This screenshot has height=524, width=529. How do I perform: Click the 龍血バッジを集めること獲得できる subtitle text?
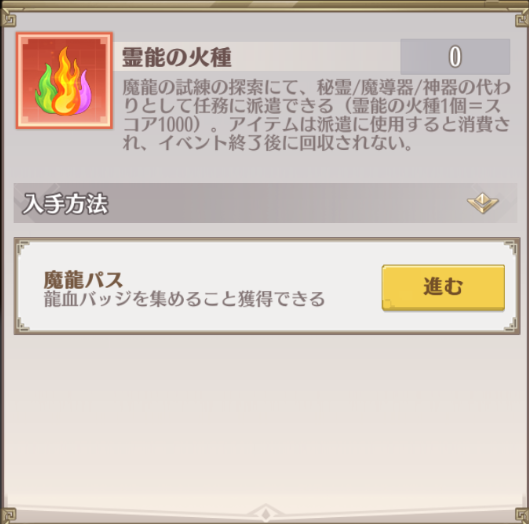tap(184, 299)
